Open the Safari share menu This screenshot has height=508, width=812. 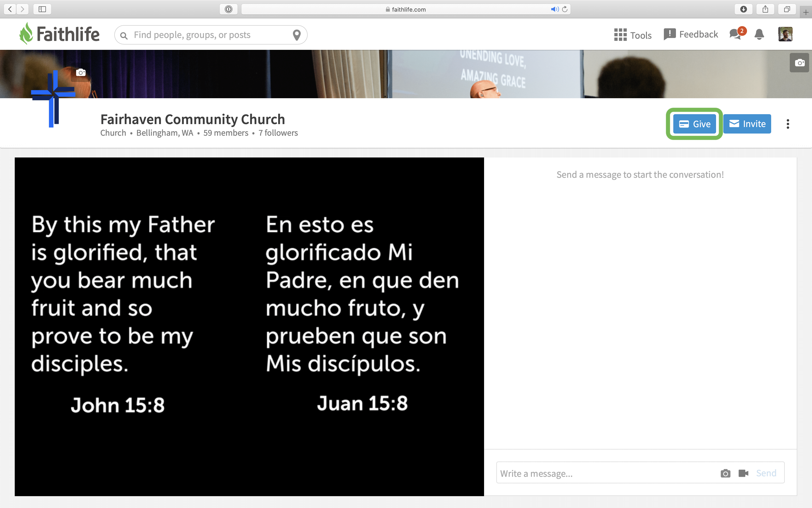[765, 9]
